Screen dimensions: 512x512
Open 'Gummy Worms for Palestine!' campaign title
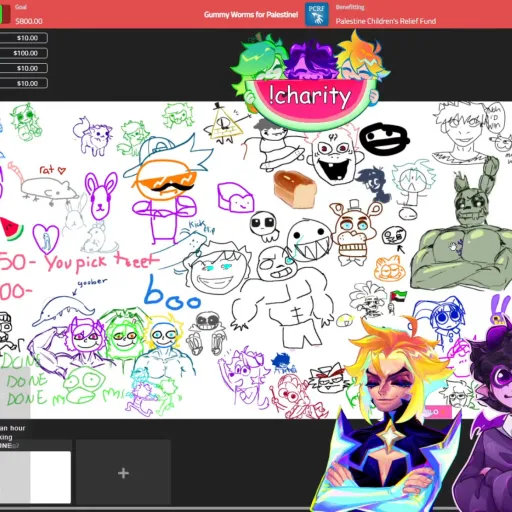point(251,15)
